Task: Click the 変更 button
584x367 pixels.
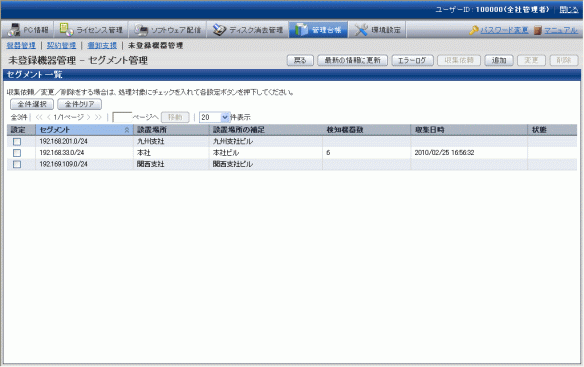Action: (x=531, y=60)
